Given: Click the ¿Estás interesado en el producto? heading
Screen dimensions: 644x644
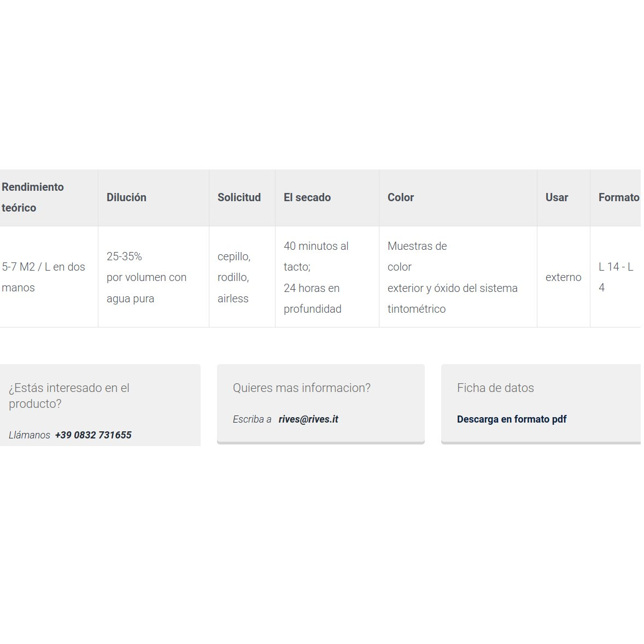Looking at the screenshot, I should [69, 396].
